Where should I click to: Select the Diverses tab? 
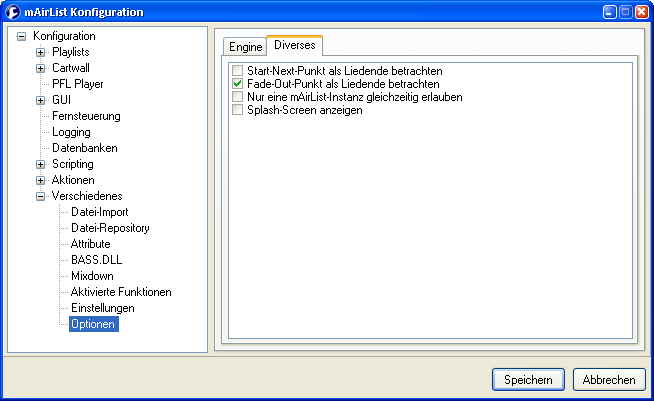coord(294,45)
